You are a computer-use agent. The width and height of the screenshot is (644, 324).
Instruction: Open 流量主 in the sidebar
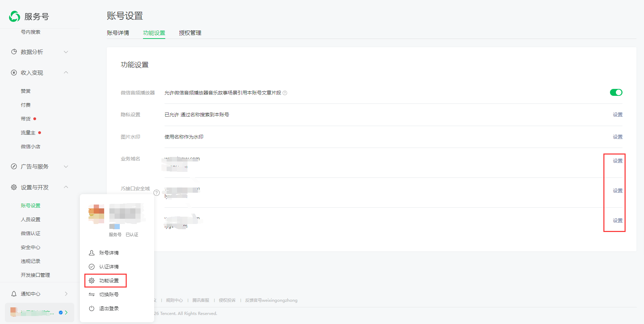point(28,133)
